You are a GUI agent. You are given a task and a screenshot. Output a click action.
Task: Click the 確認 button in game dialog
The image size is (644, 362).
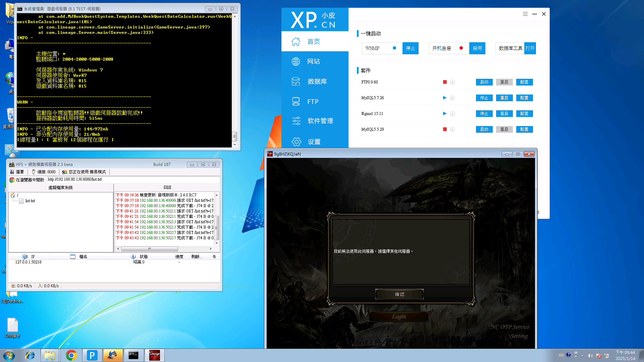click(x=399, y=294)
